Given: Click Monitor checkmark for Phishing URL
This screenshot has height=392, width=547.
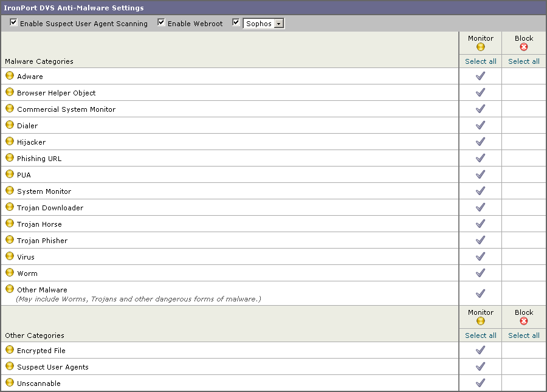Looking at the screenshot, I should click(481, 158).
